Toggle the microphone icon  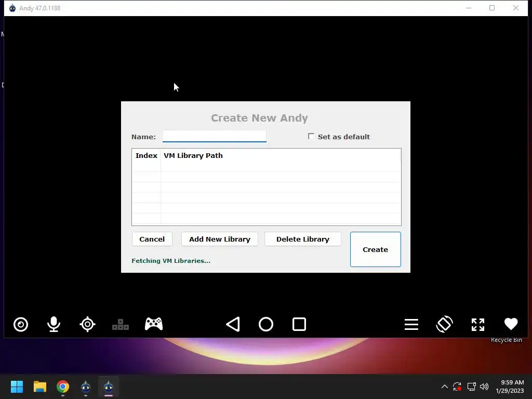54,324
